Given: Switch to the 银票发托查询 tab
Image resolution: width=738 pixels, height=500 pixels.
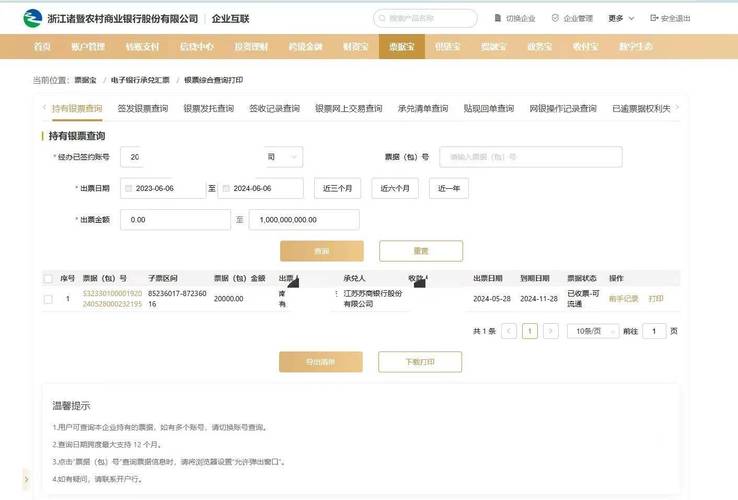Looking at the screenshot, I should point(209,109).
